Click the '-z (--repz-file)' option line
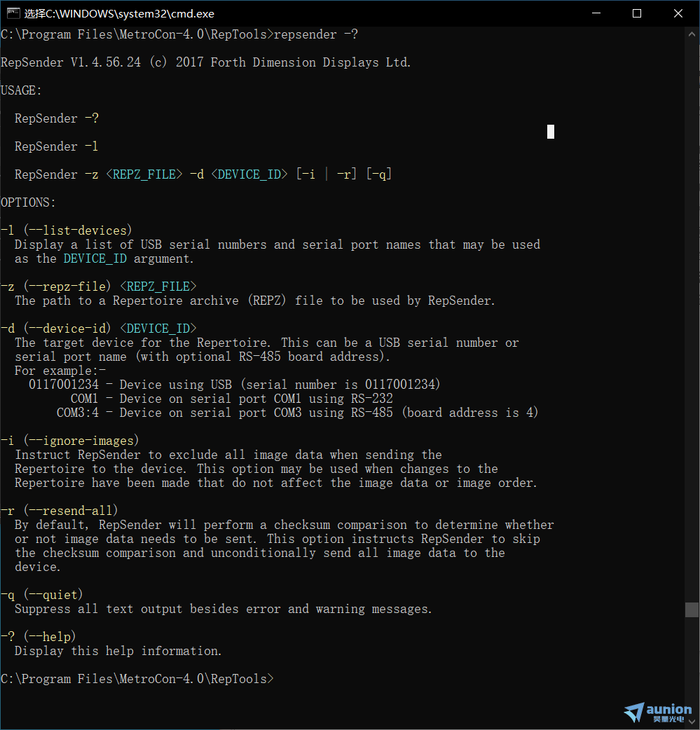This screenshot has height=730, width=700. [99, 287]
